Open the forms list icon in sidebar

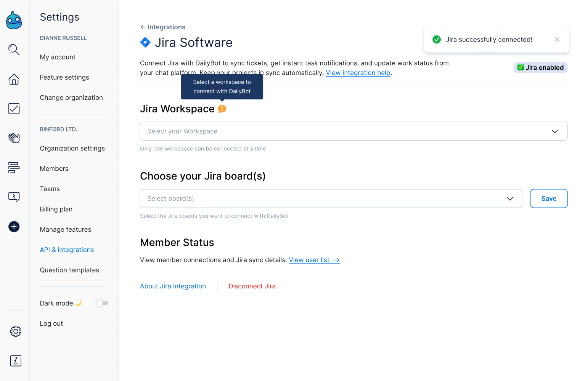tap(14, 167)
